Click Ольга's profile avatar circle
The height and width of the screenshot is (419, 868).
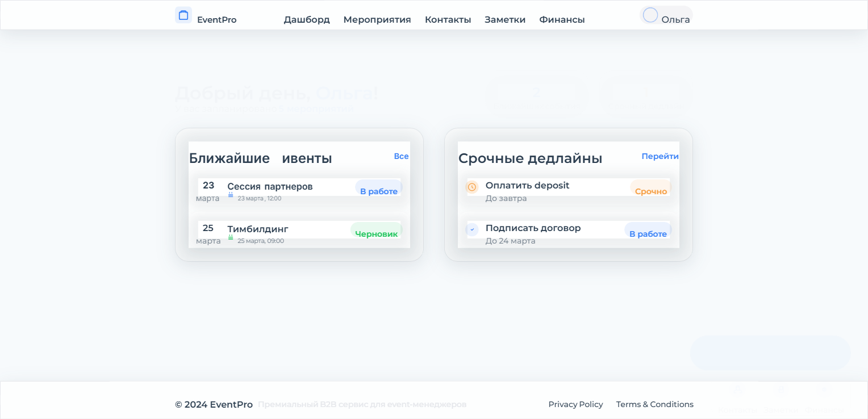pyautogui.click(x=650, y=15)
